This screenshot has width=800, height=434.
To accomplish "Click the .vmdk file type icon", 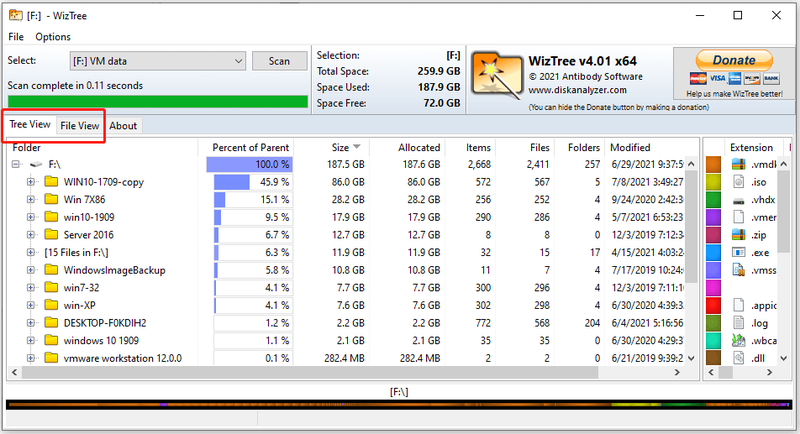I will point(738,164).
